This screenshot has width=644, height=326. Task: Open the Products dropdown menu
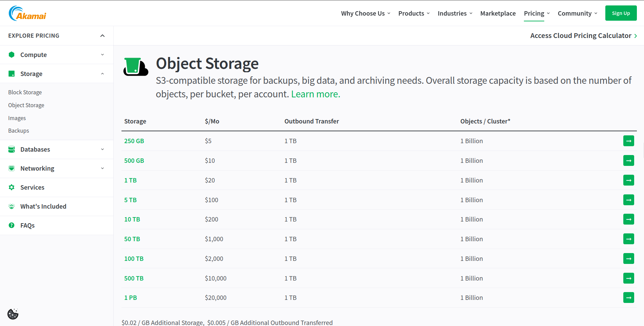click(414, 13)
